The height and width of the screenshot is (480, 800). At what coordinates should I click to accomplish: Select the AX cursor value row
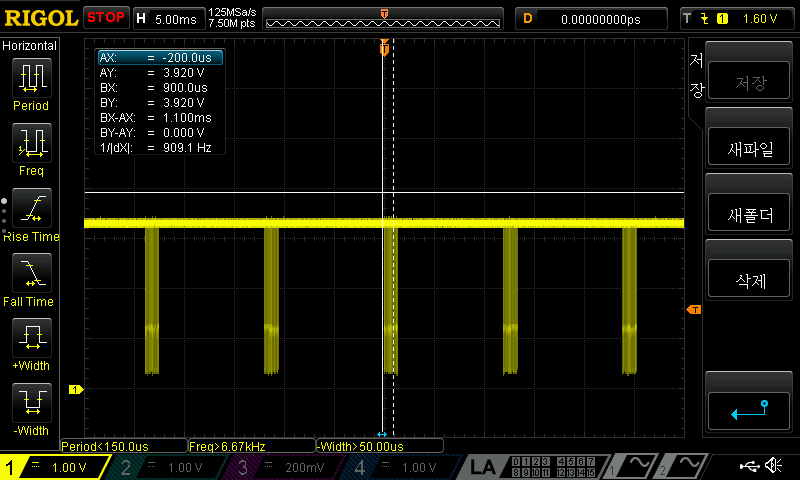tap(160, 58)
